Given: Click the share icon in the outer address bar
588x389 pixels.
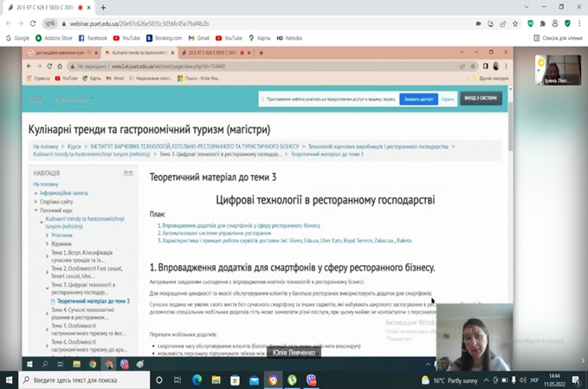Looking at the screenshot, I should coord(503,23).
